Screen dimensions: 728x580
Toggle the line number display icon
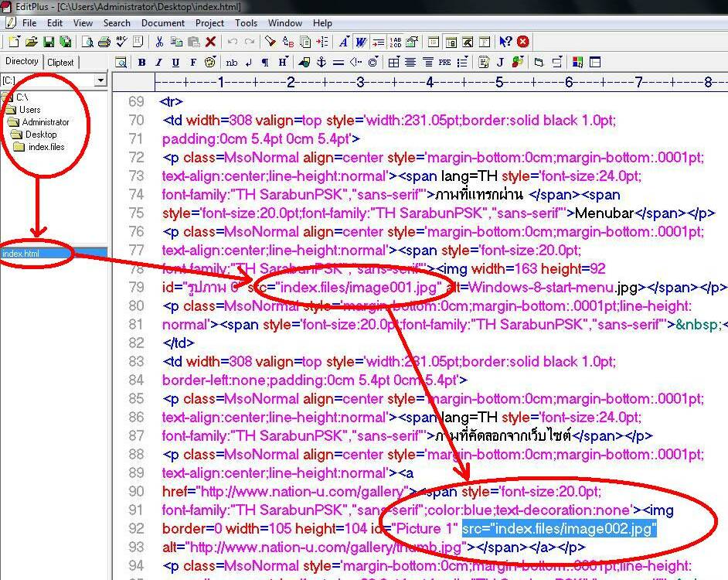coord(395,42)
